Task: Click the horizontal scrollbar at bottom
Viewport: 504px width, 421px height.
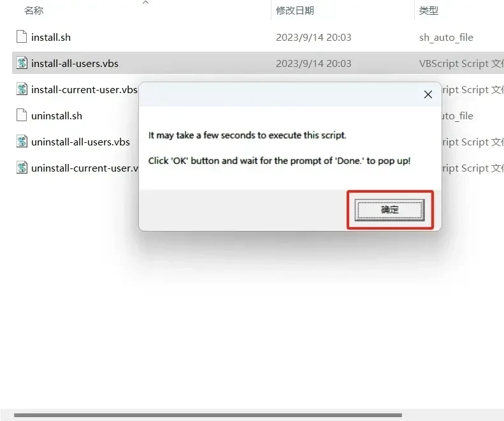Action: coord(208,415)
